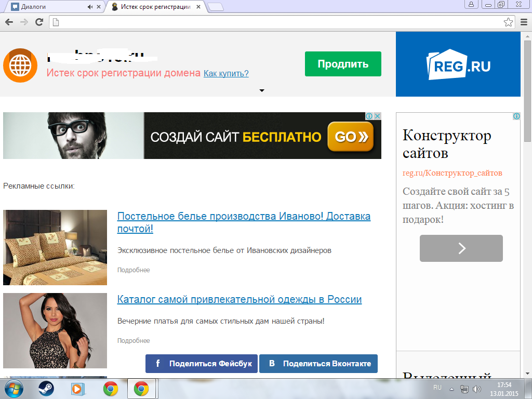
Task: Open Каталог самой привлекательной одежды link
Action: [240, 299]
